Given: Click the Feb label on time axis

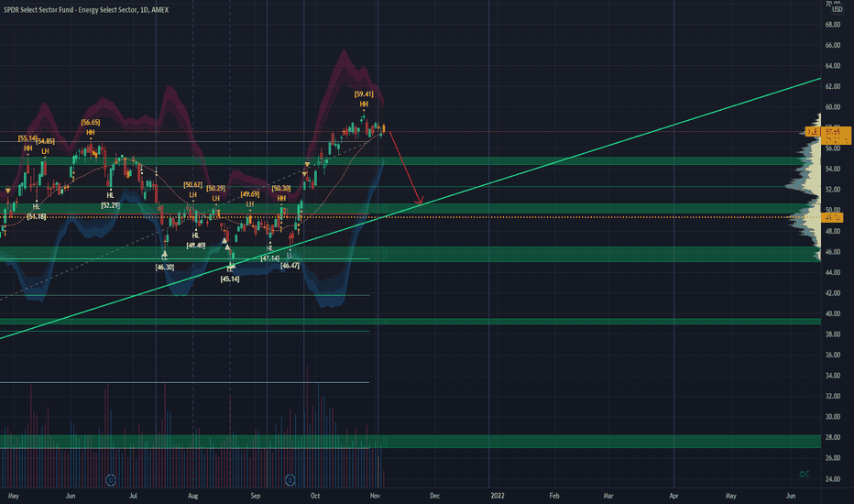Looking at the screenshot, I should tap(553, 496).
